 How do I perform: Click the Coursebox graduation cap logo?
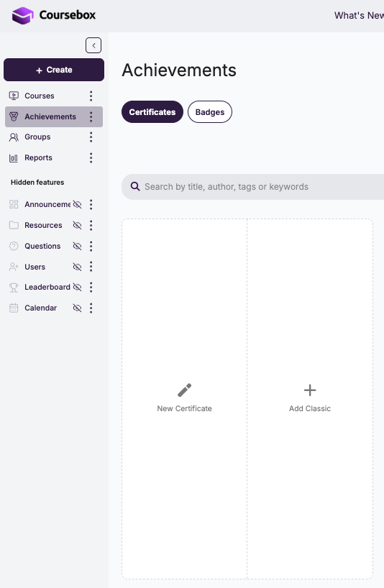(22, 15)
